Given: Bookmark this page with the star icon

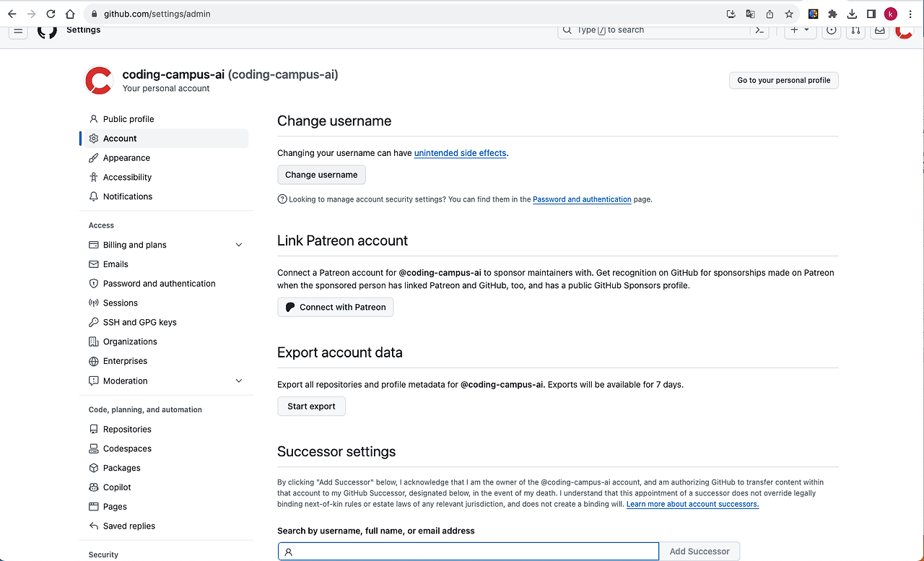Looking at the screenshot, I should pos(789,14).
